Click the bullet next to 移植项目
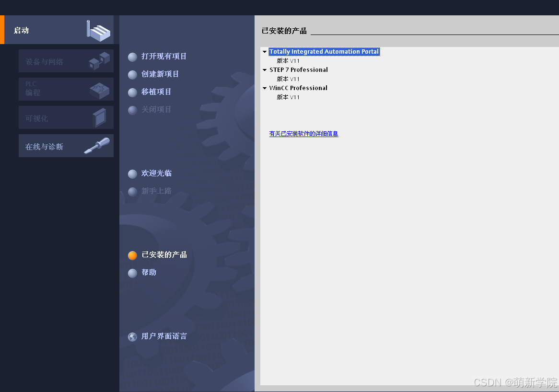559x392 pixels. click(133, 92)
